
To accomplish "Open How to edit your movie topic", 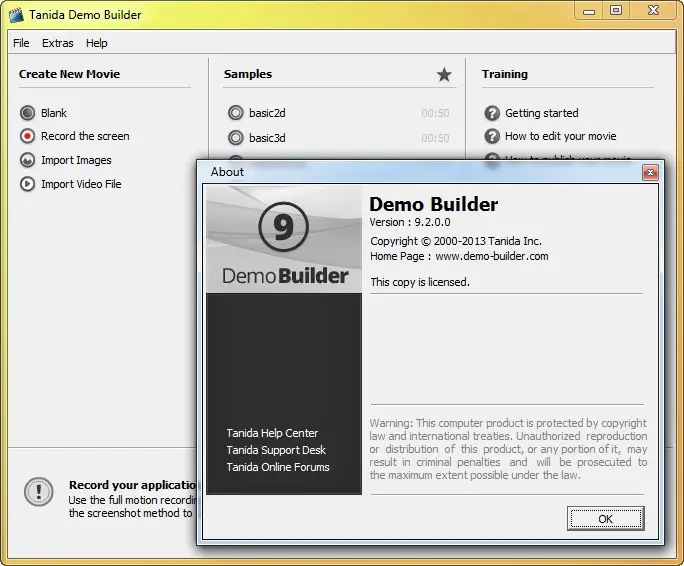I will 561,136.
